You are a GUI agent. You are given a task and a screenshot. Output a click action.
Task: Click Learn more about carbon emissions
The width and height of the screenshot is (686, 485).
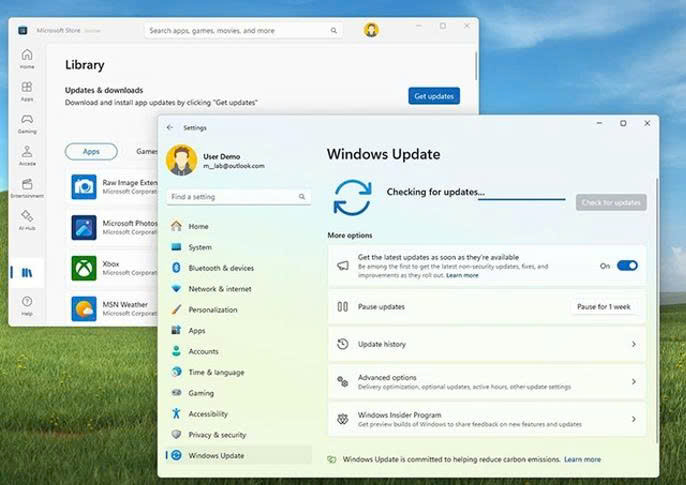coord(582,459)
